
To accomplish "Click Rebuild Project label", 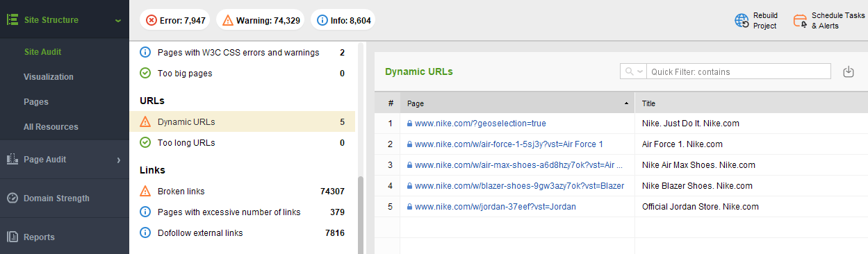I will 765,20.
